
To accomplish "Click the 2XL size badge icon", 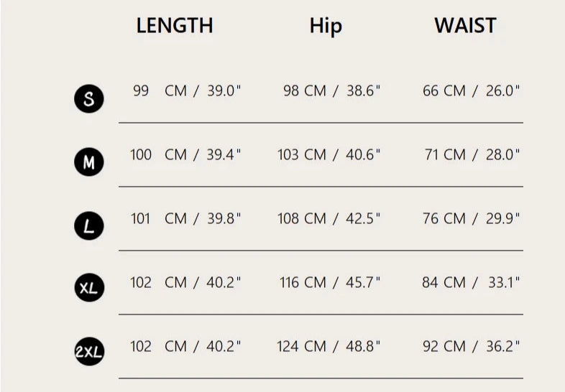I will click(89, 352).
